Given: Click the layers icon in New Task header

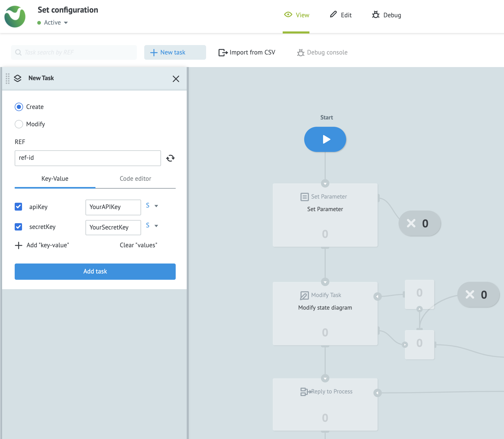Looking at the screenshot, I should coord(18,78).
